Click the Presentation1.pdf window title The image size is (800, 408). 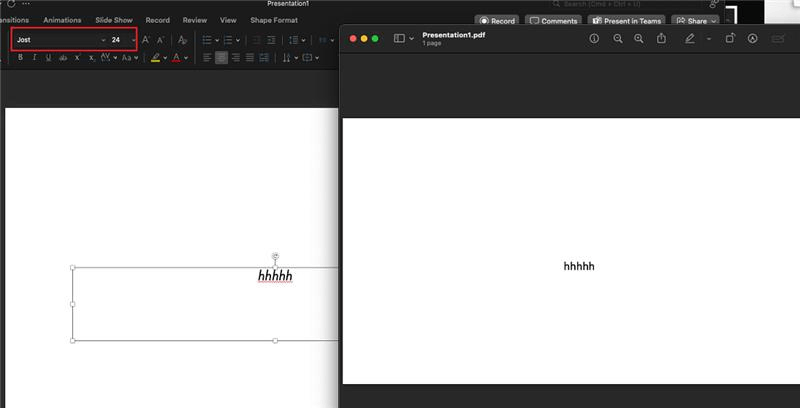454,35
